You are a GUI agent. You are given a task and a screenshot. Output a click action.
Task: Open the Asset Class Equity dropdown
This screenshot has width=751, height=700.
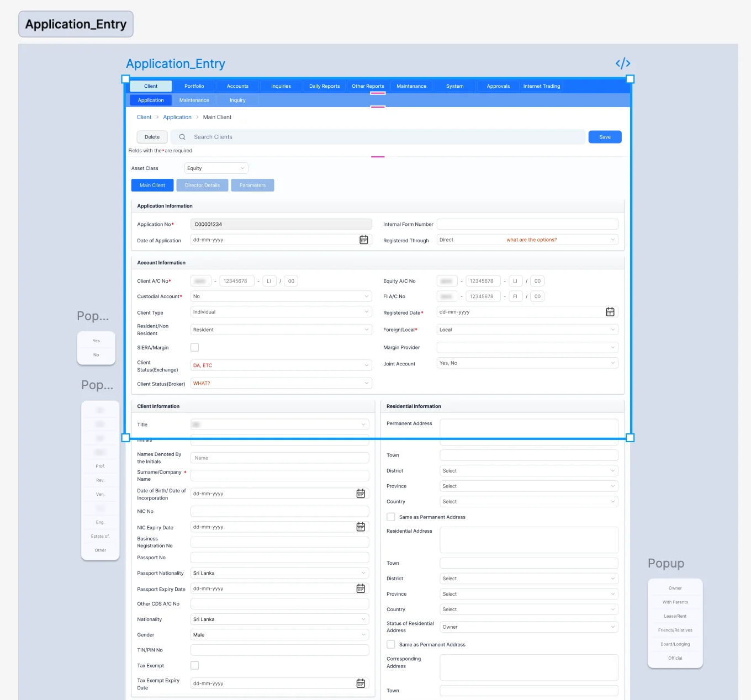[x=216, y=168]
